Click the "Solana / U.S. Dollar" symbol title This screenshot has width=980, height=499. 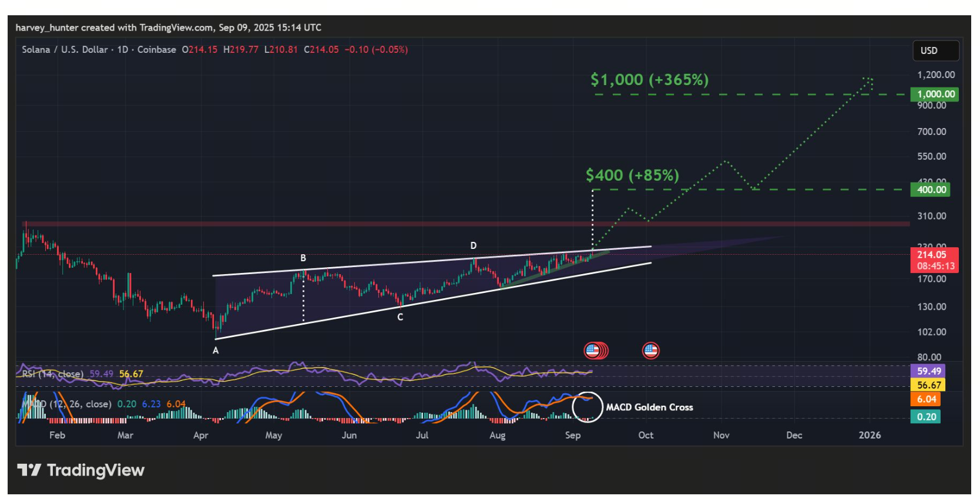click(x=65, y=49)
